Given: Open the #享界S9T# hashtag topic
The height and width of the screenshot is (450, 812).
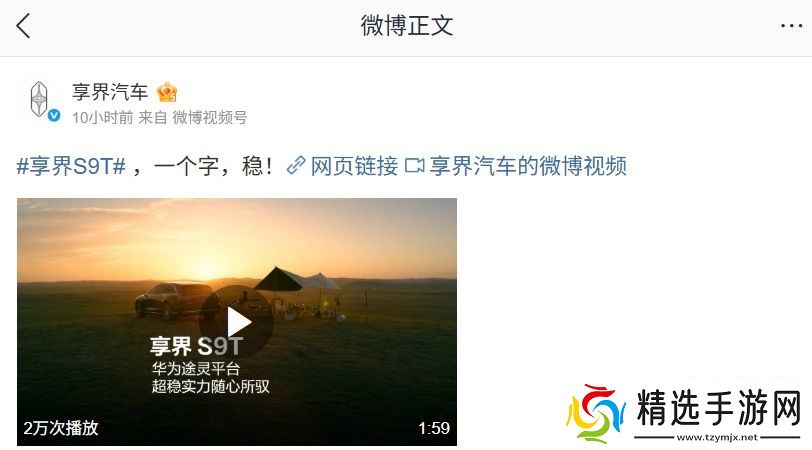Looking at the screenshot, I should pos(71,166).
